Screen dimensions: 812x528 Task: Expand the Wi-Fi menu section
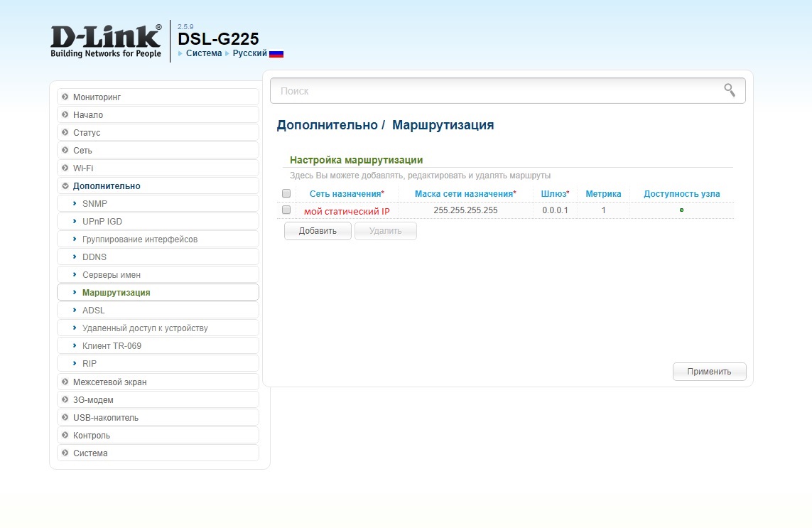coord(83,168)
